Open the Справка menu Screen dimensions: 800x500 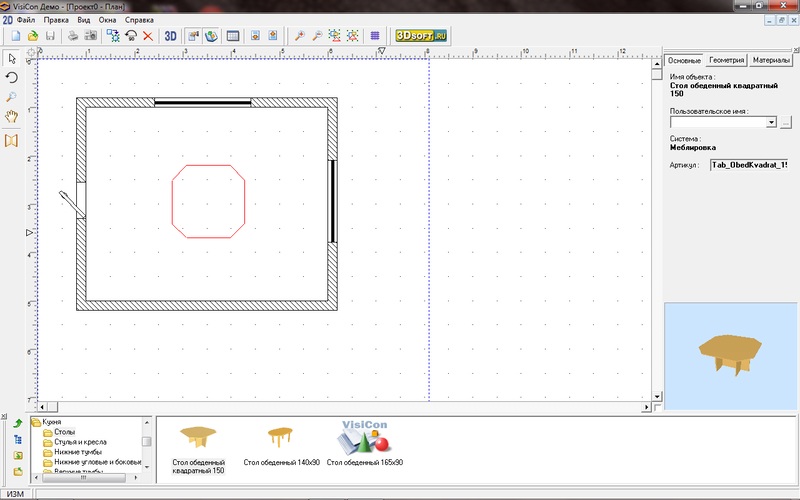[x=139, y=20]
